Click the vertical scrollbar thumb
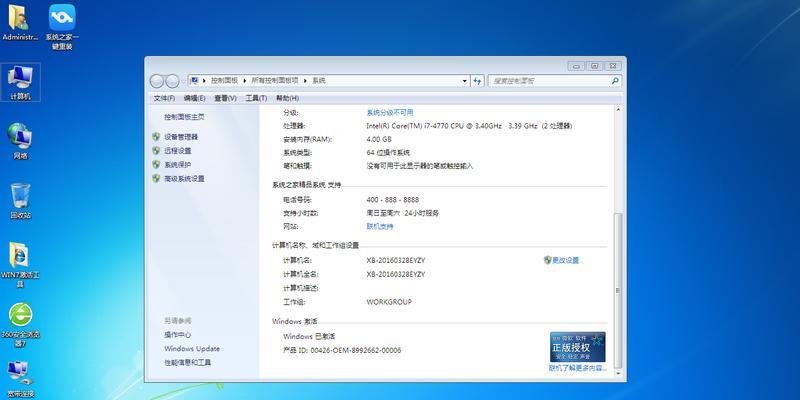This screenshot has width=800, height=400. click(618, 290)
